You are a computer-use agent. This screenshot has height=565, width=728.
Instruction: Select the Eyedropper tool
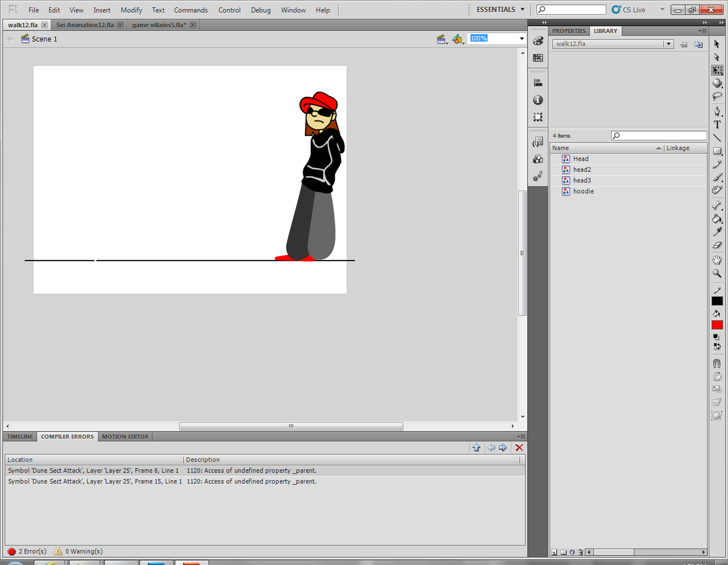point(717,232)
